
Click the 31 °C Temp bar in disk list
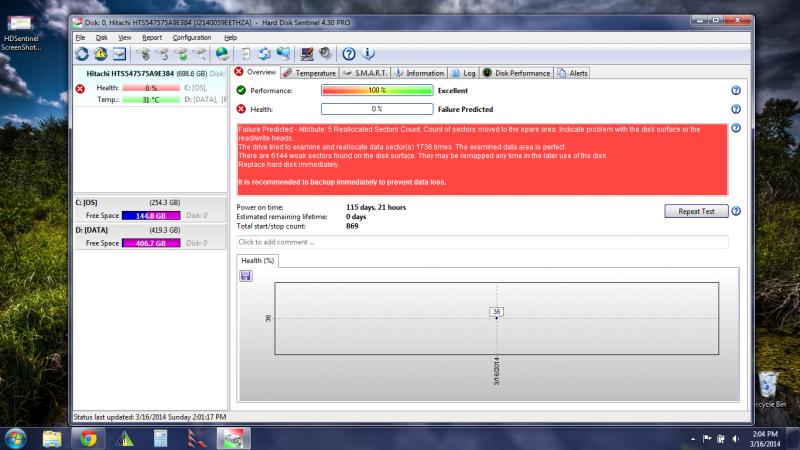(151, 99)
